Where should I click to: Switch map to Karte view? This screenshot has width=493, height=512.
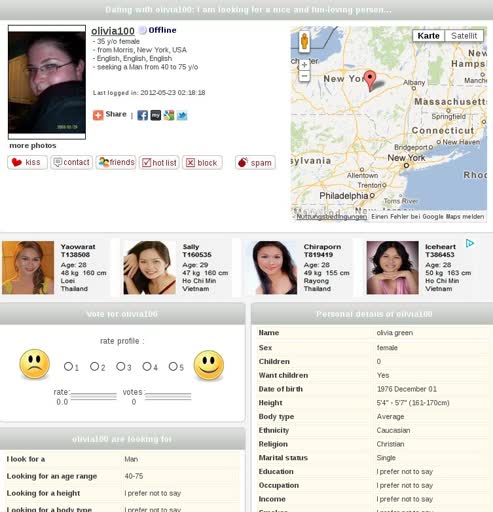coord(428,36)
